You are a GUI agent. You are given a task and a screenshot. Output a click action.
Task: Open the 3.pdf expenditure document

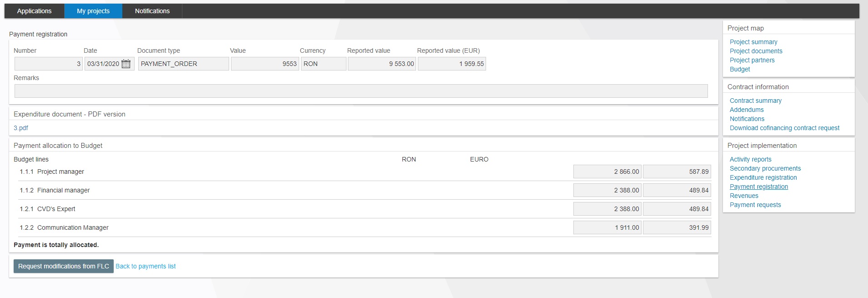click(21, 128)
